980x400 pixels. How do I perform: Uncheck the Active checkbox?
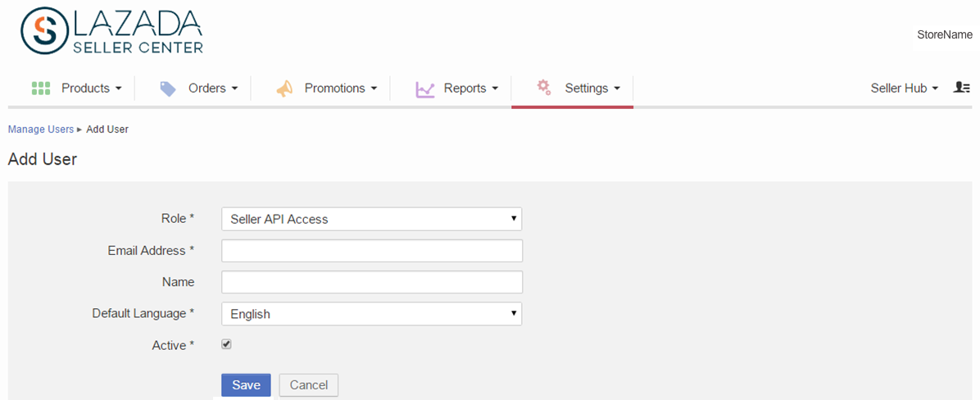pos(226,344)
